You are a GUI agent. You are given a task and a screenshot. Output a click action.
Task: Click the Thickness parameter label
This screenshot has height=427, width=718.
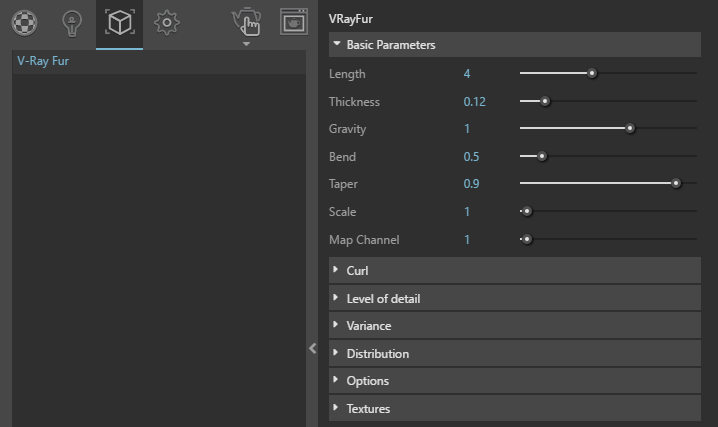(354, 102)
